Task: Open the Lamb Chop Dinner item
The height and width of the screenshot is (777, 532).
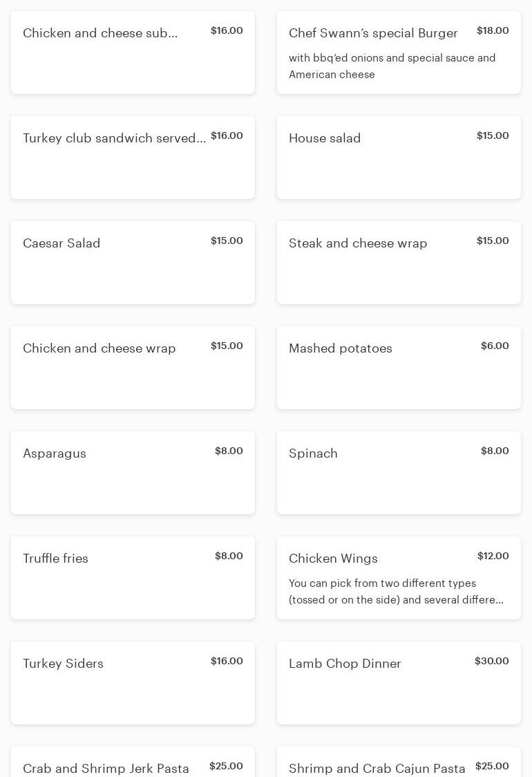Action: click(x=399, y=683)
